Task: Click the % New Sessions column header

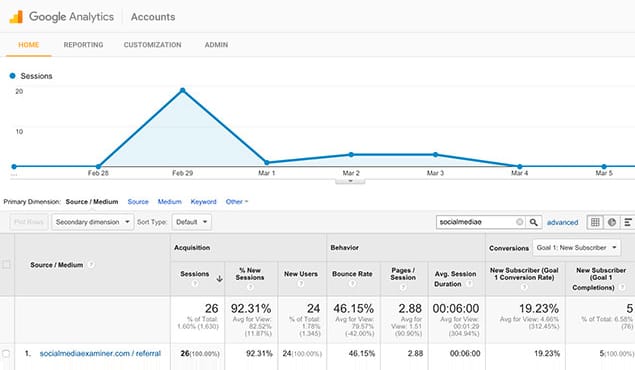Action: (x=250, y=274)
